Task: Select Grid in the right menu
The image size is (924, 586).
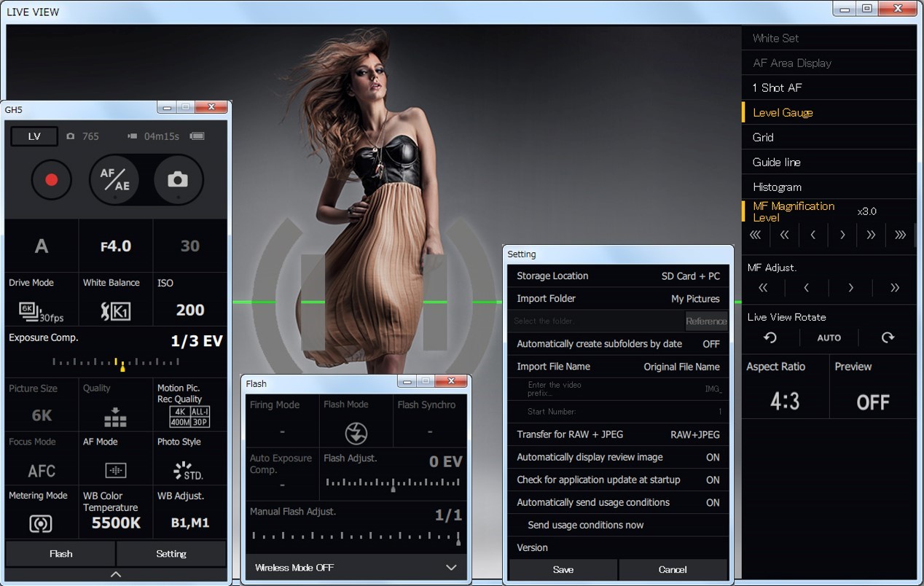Action: (763, 137)
